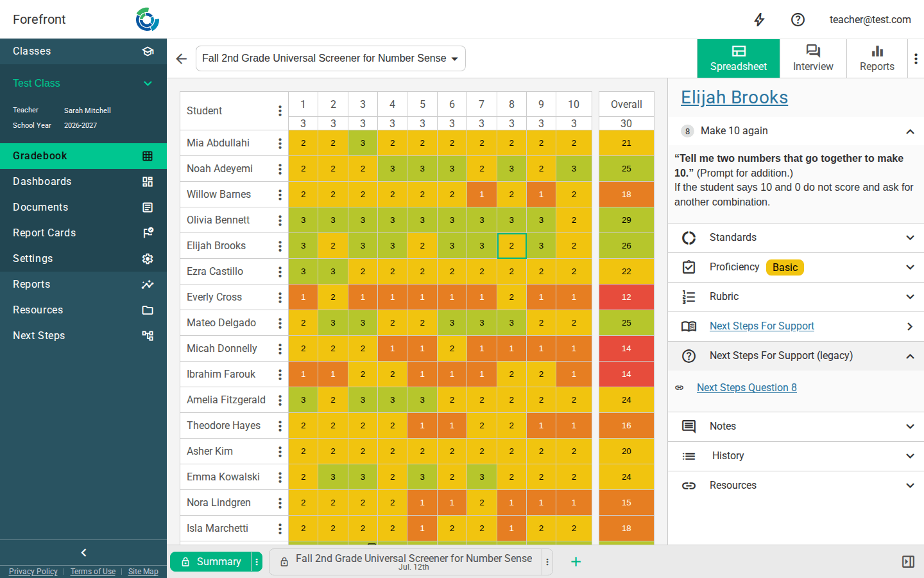Screen dimensions: 924x578
Task: Click the Classes graduation cap icon
Action: tap(148, 51)
